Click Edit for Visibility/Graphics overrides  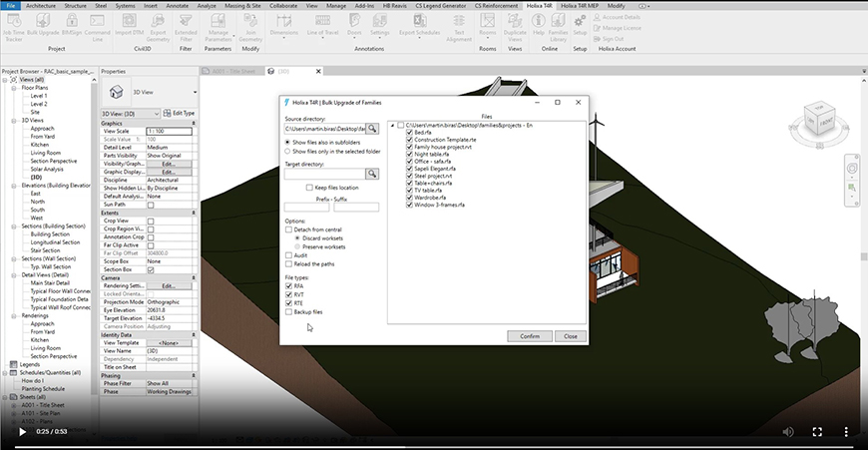(x=169, y=164)
